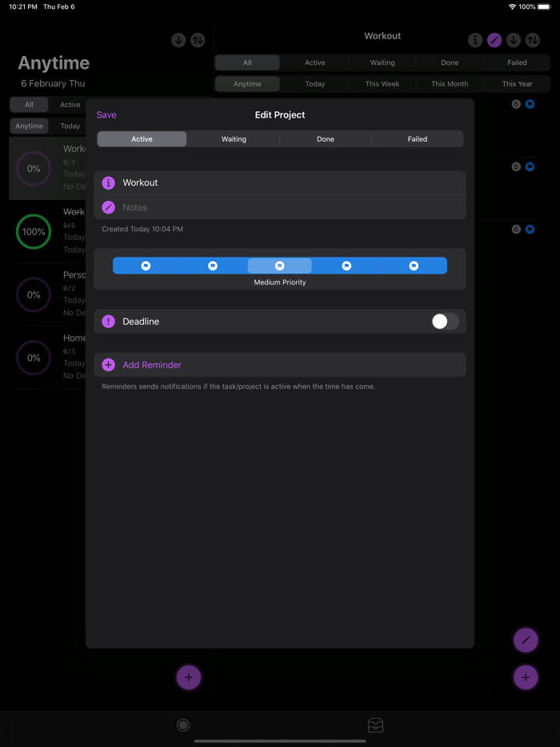Select the medium priority flag
Image resolution: width=560 pixels, height=747 pixels.
(x=280, y=266)
